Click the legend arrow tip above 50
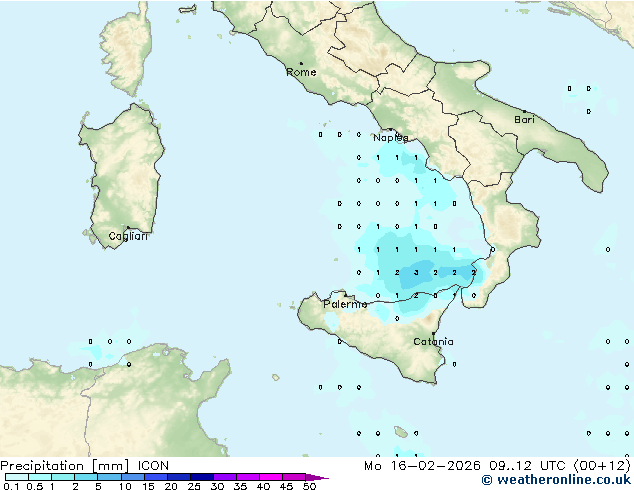 tap(317, 477)
